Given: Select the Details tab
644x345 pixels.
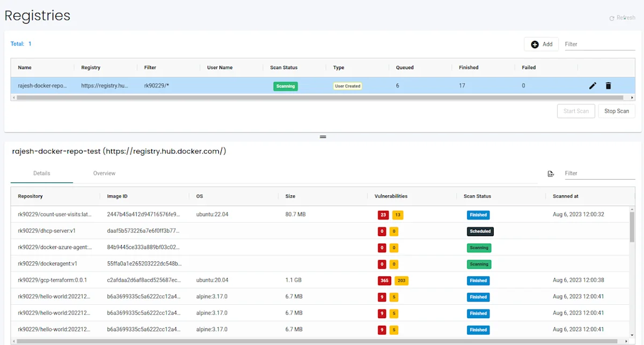Looking at the screenshot, I should [x=42, y=173].
